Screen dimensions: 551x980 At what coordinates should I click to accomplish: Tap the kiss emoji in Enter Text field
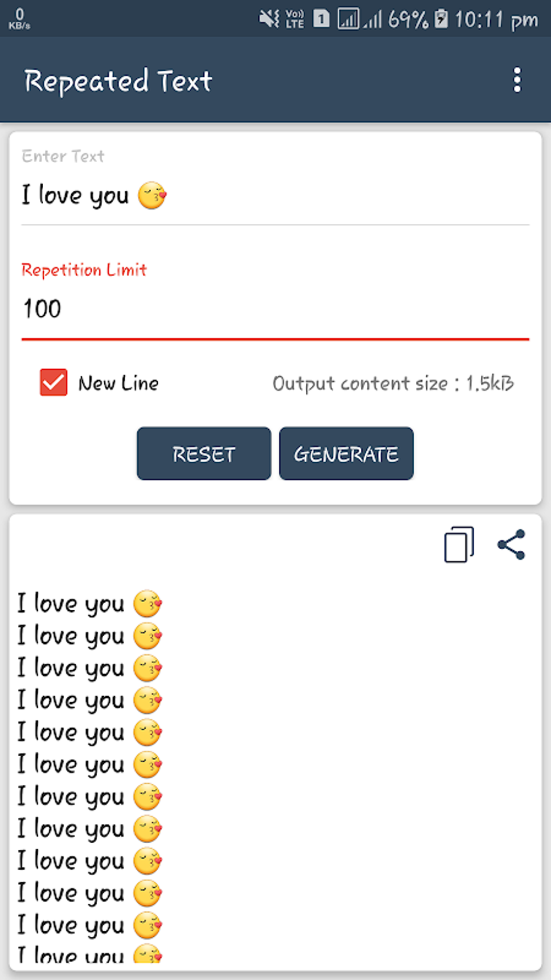[x=152, y=195]
